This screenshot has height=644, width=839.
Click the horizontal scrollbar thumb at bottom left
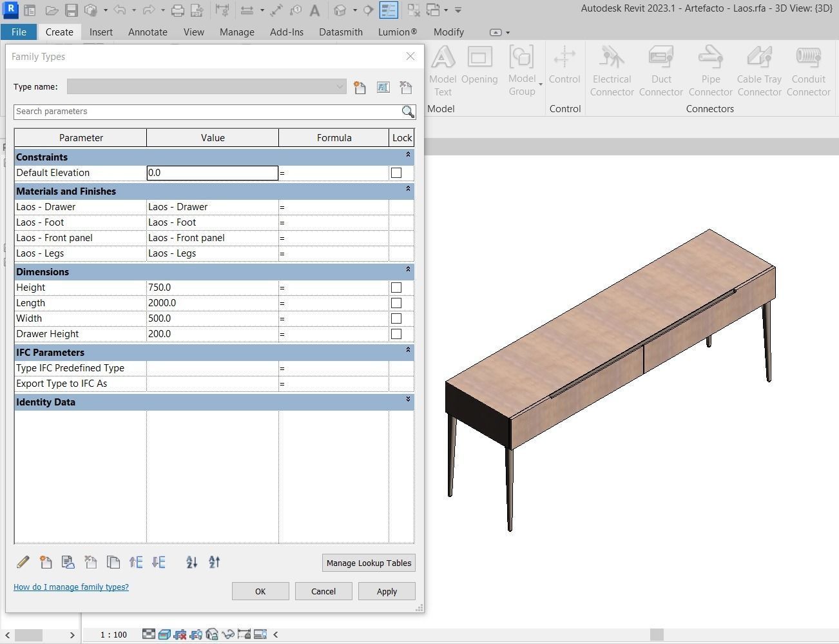[x=28, y=635]
